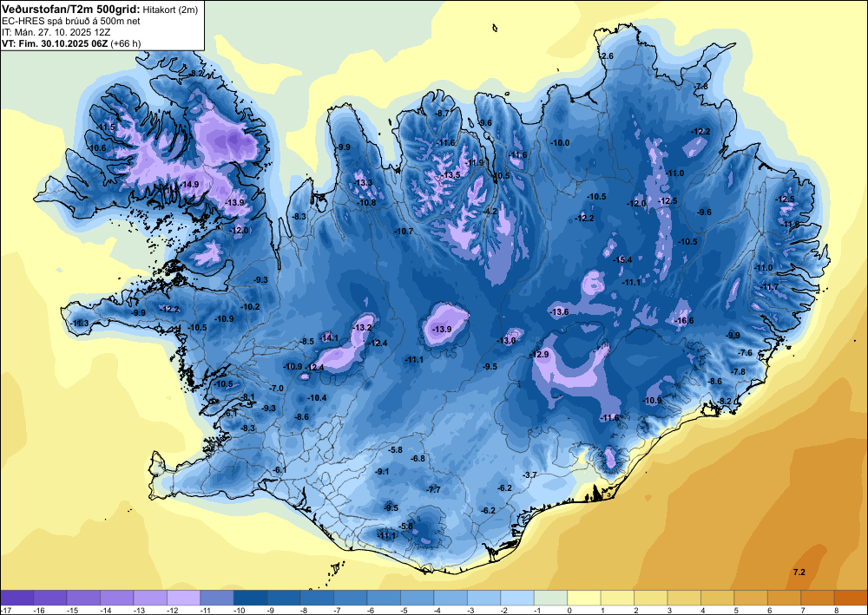
Task: Click the "EC-HRES spá brúuð á 500m net" line
Action: point(70,21)
